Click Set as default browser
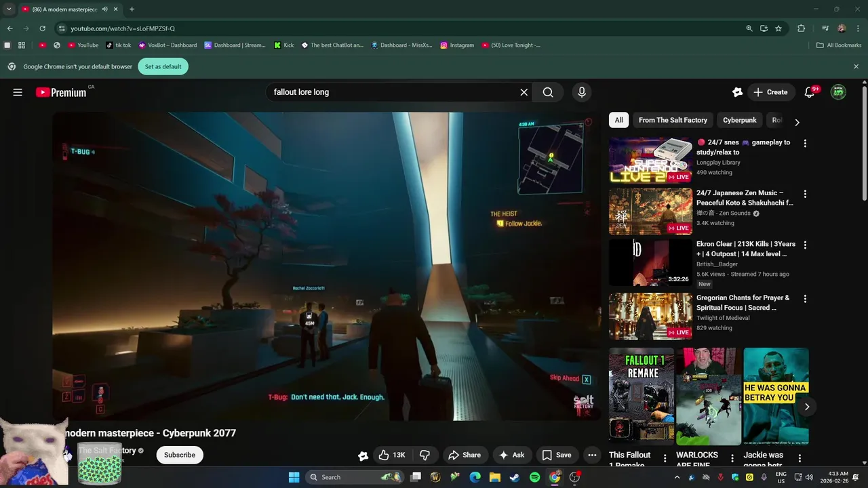Screen dimensions: 868x488 pos(163,66)
